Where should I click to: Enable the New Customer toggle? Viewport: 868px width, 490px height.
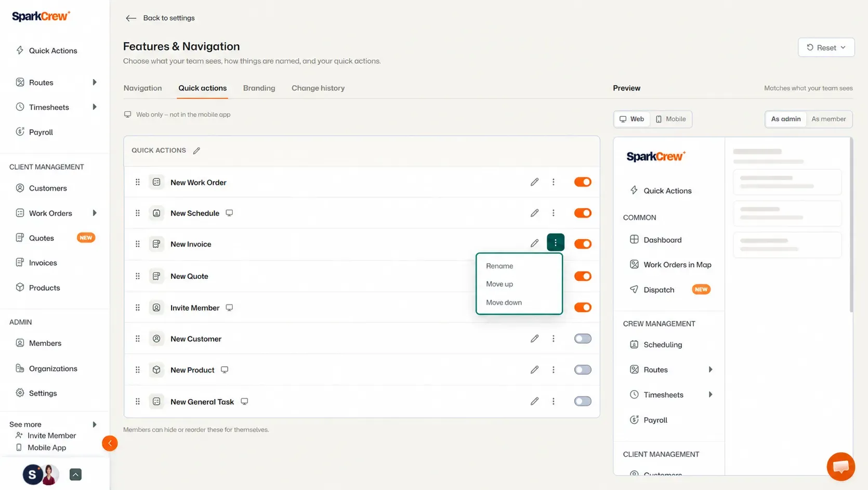pyautogui.click(x=583, y=339)
